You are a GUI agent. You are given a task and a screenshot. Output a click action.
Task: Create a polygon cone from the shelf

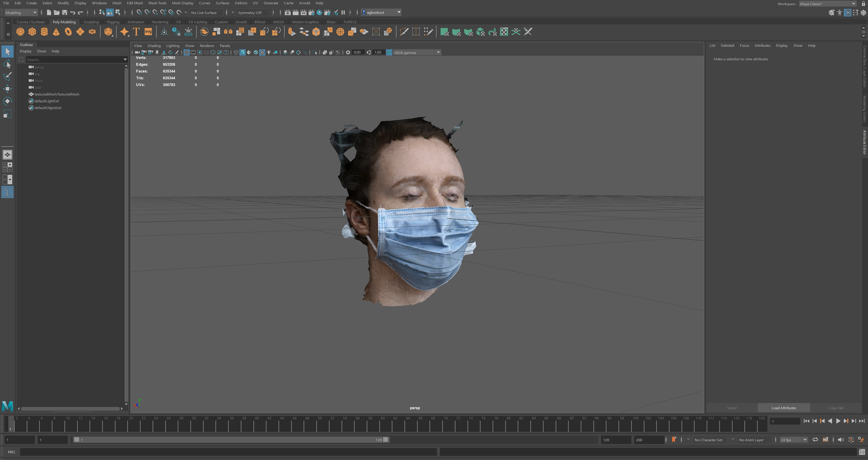coord(56,32)
